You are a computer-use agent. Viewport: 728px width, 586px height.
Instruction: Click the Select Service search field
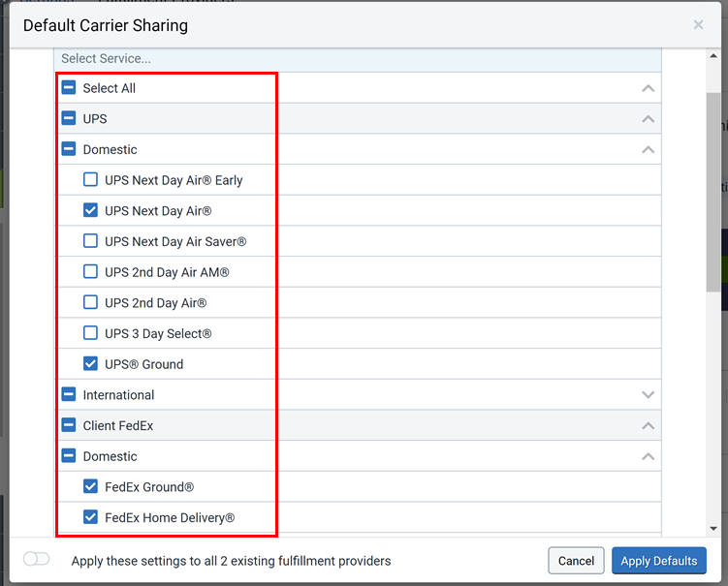(357, 59)
